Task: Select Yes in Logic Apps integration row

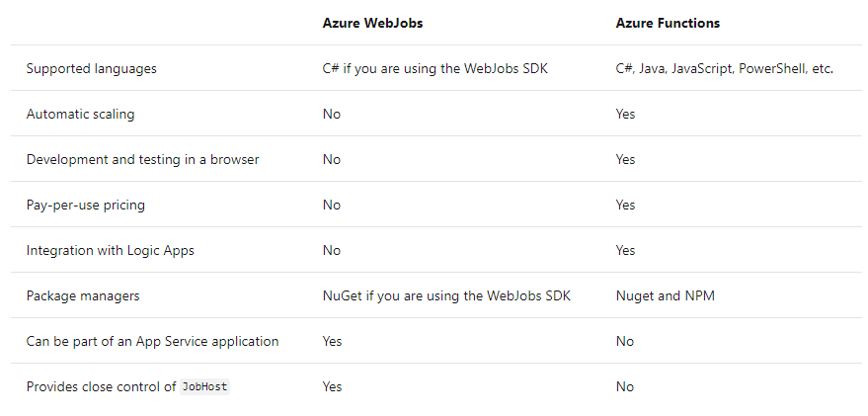Action: (625, 250)
